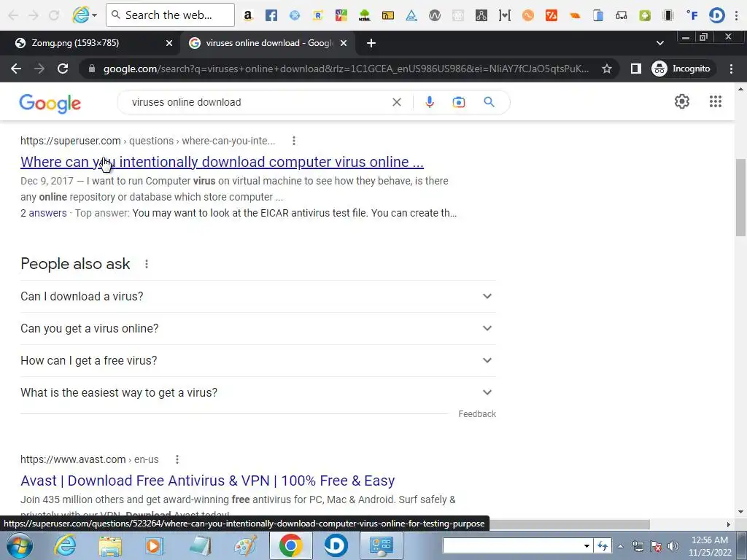Image resolution: width=747 pixels, height=560 pixels.
Task: Open the WordPress bookmark icon
Action: (x=435, y=15)
